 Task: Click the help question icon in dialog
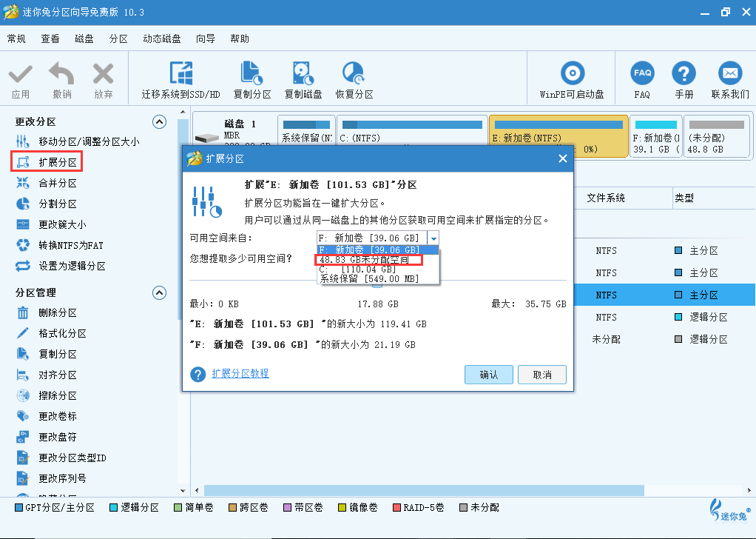point(198,374)
